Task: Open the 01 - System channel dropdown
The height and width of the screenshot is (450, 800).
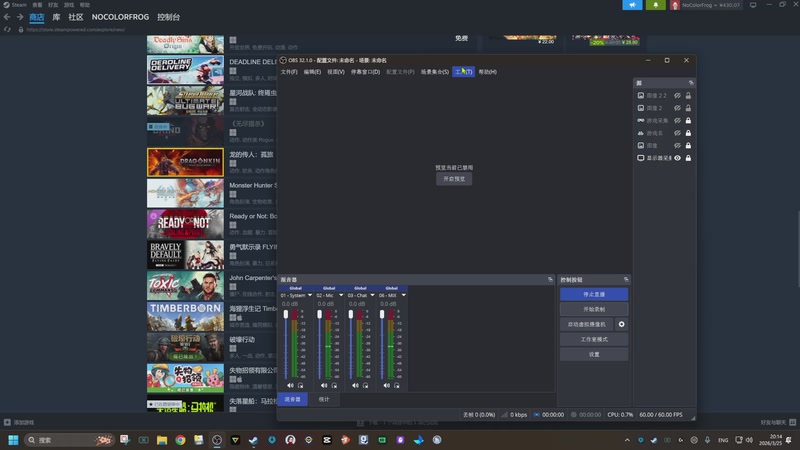Action: pos(310,295)
